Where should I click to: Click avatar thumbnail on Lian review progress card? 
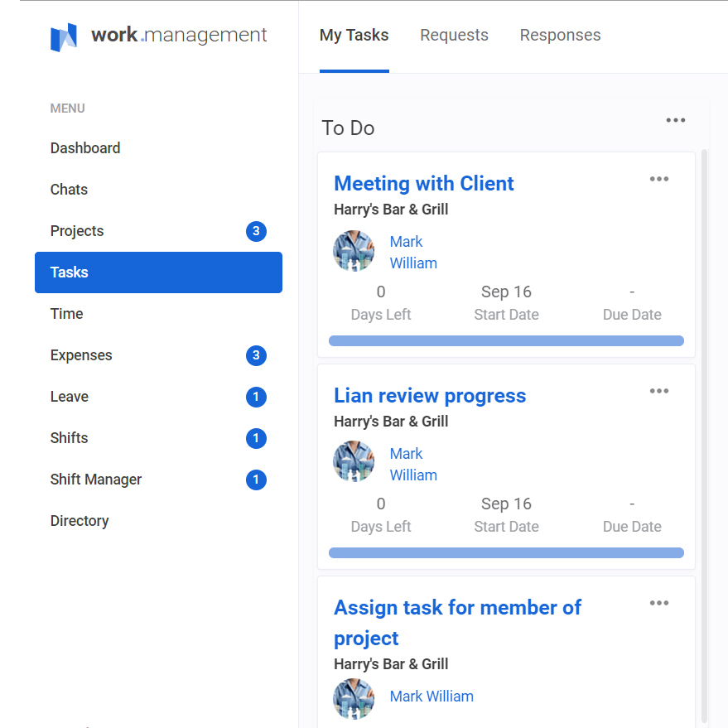[x=354, y=462]
